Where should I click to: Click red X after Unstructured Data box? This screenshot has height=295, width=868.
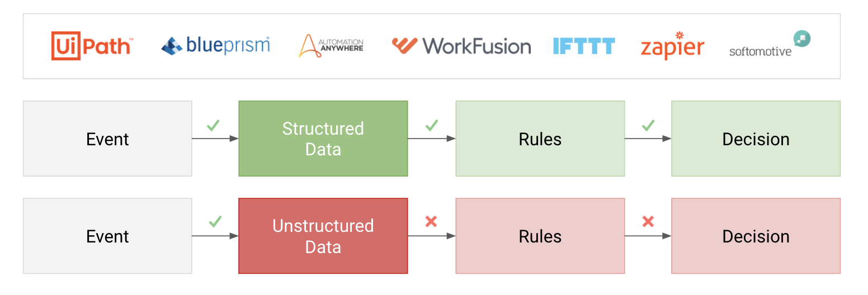click(x=431, y=222)
